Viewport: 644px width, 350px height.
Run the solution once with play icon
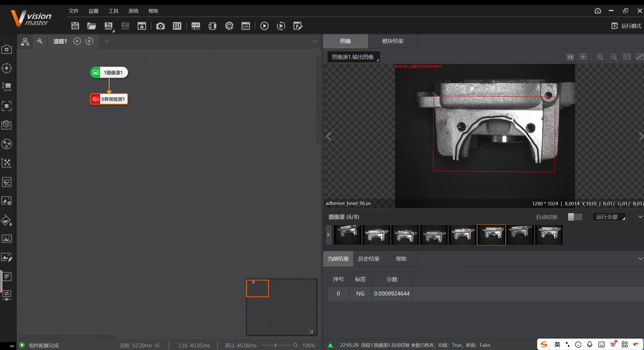264,26
